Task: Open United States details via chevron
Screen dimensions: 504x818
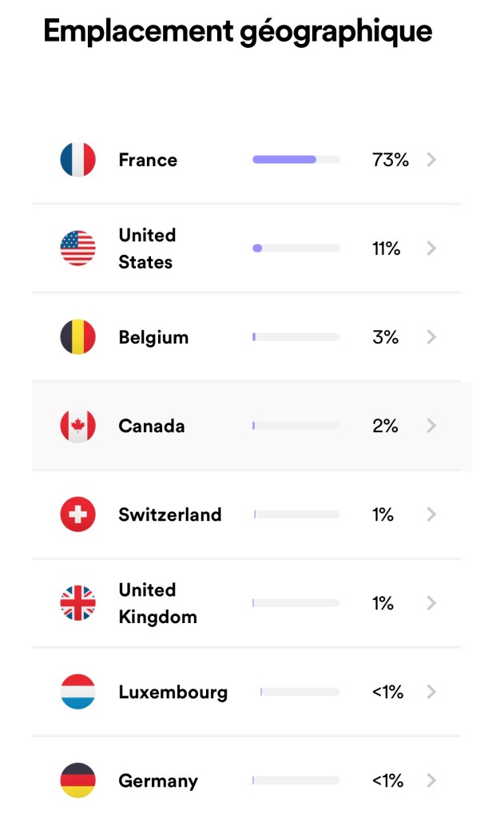Action: point(431,248)
